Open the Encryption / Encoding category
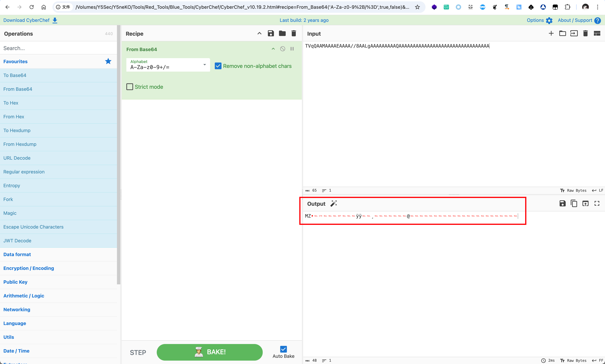This screenshot has width=605, height=364. coord(29,268)
